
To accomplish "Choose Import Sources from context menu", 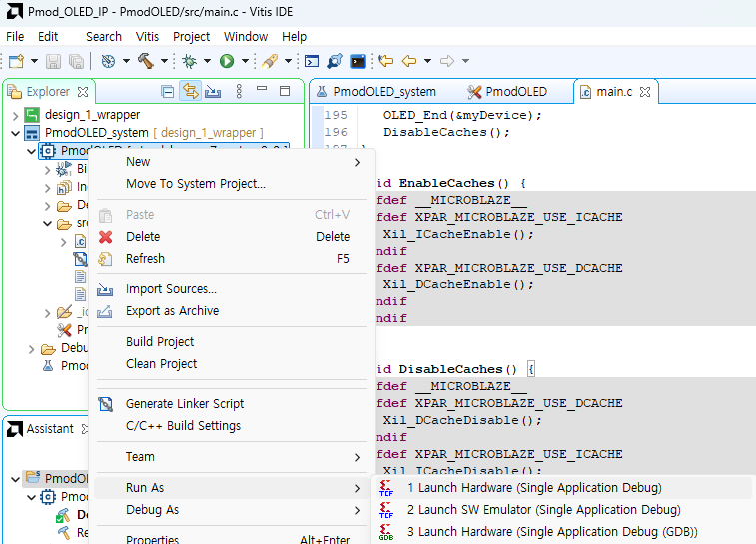I will point(232,289).
